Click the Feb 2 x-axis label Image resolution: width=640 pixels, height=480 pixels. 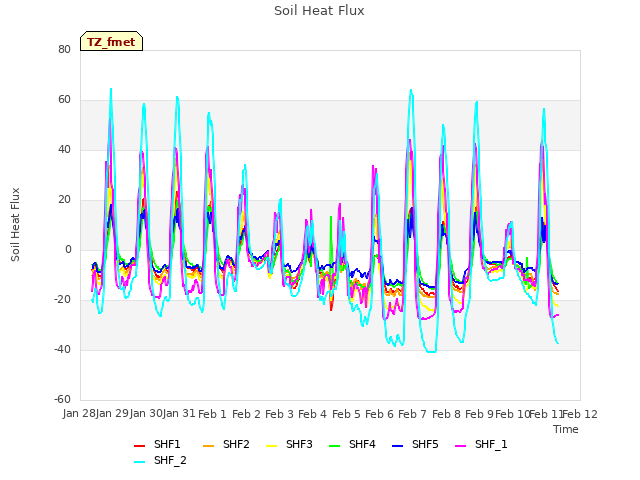[246, 414]
